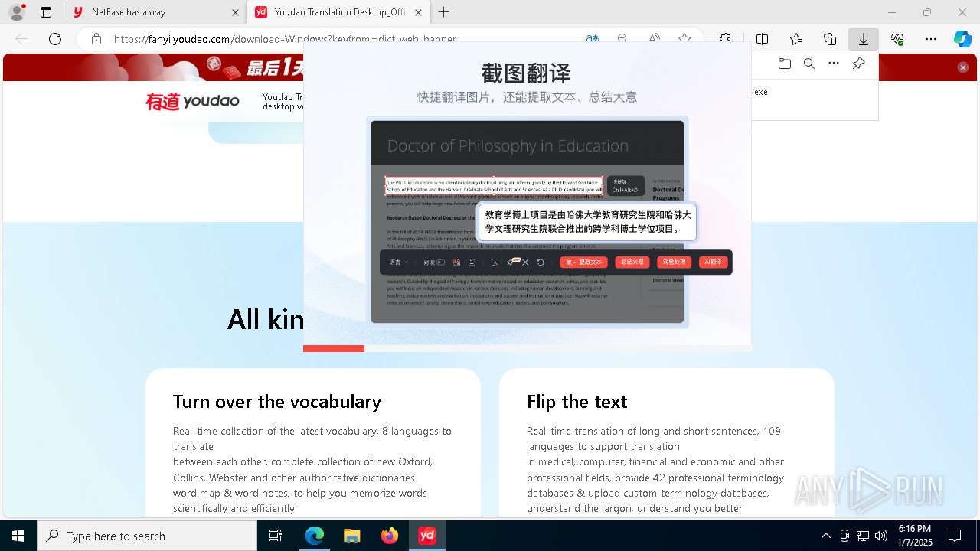Open the page translate options icon
980x551 pixels.
coord(593,39)
